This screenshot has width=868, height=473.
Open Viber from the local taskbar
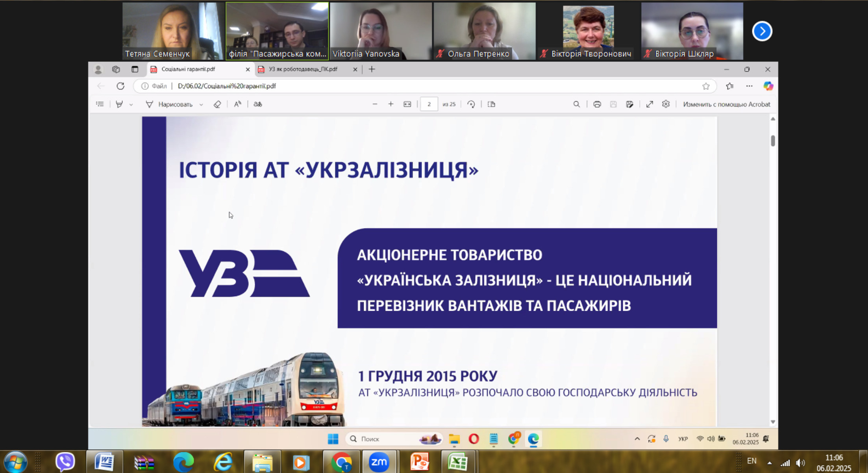click(x=65, y=462)
